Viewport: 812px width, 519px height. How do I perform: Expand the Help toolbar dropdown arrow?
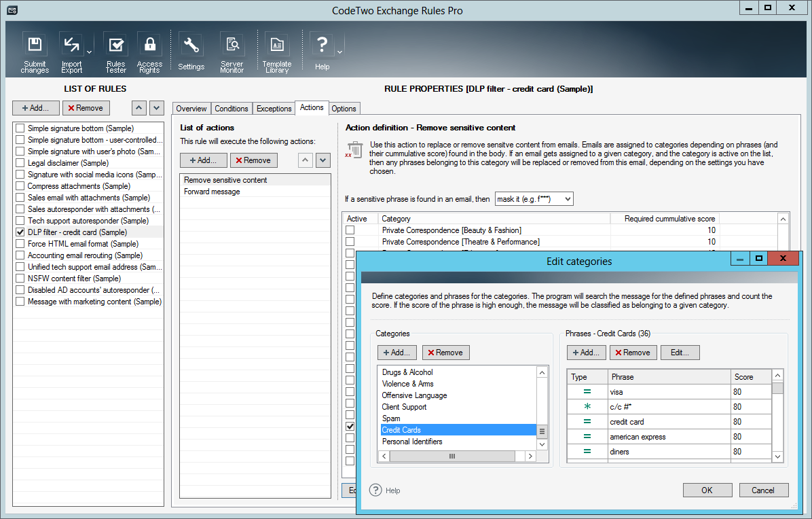pyautogui.click(x=339, y=52)
